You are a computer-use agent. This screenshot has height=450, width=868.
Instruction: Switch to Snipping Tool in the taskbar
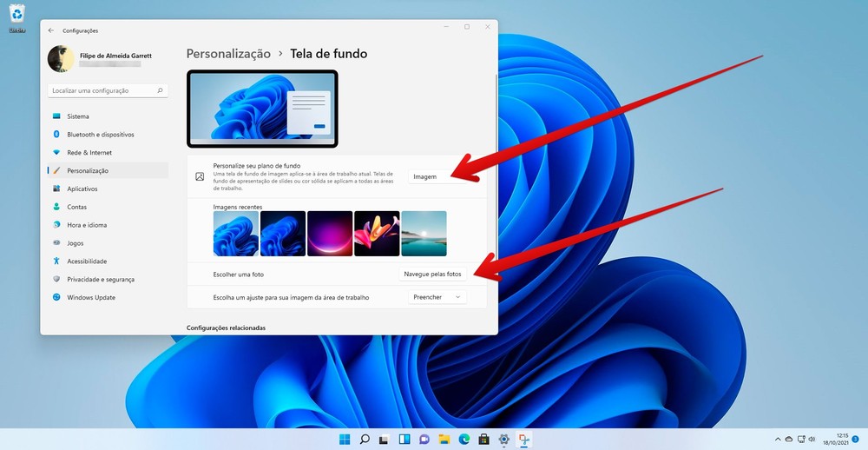(x=523, y=440)
